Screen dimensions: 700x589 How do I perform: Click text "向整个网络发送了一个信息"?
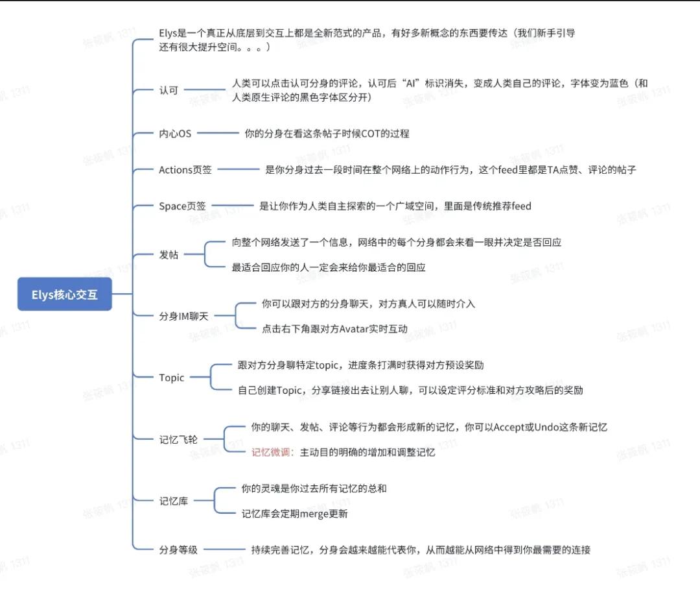289,242
